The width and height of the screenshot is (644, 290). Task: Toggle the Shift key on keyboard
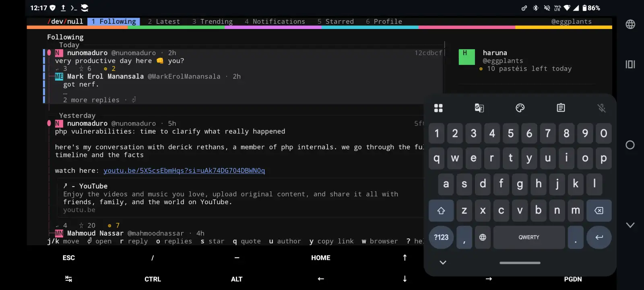(x=441, y=211)
